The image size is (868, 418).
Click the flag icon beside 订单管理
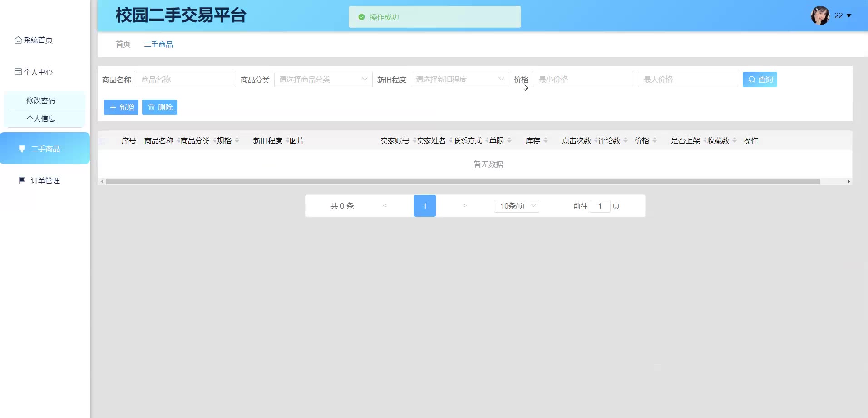click(22, 180)
